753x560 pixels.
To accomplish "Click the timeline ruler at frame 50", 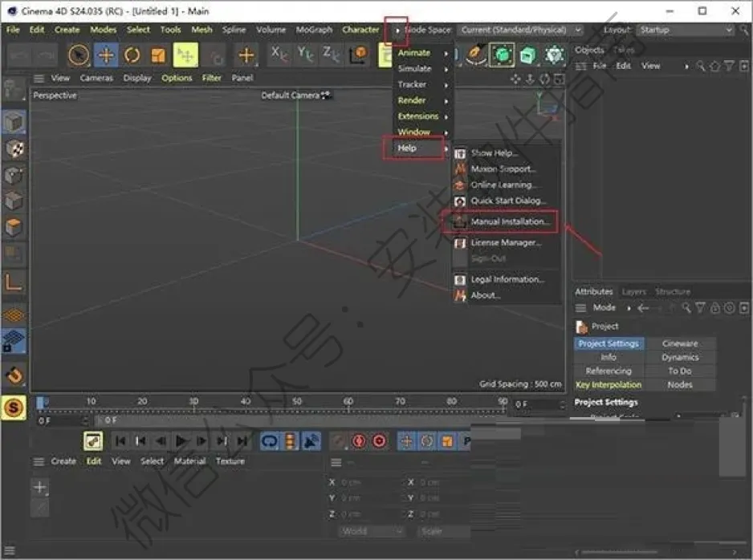I will tap(297, 402).
